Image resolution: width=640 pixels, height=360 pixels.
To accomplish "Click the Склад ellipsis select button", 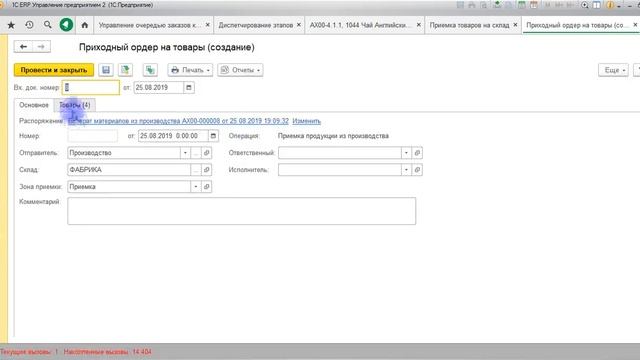I will point(196,170).
